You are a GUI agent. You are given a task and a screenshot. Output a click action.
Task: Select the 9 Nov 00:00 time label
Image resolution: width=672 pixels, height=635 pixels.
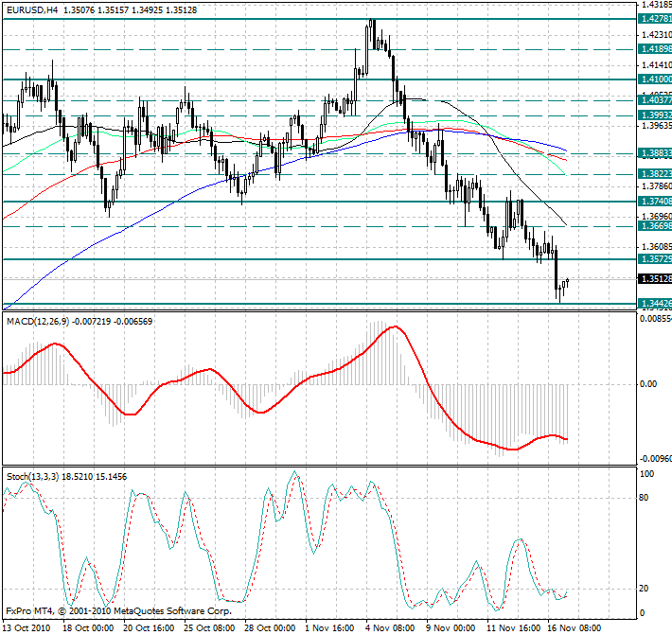tap(451, 626)
